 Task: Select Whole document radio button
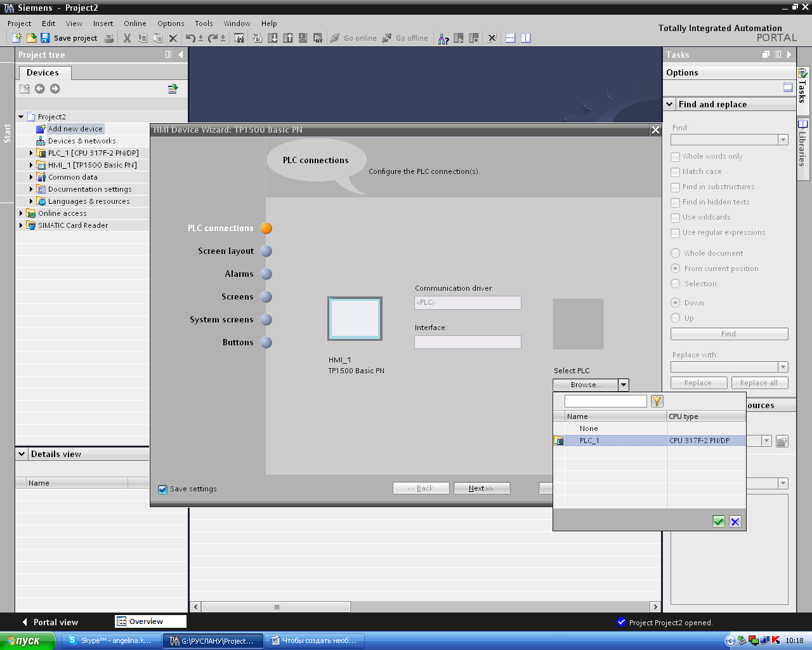click(x=676, y=253)
